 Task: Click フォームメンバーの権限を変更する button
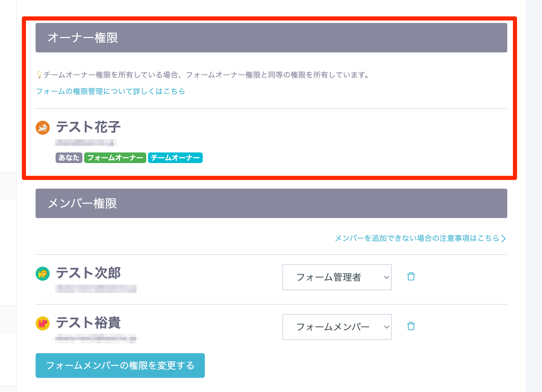pyautogui.click(x=120, y=366)
